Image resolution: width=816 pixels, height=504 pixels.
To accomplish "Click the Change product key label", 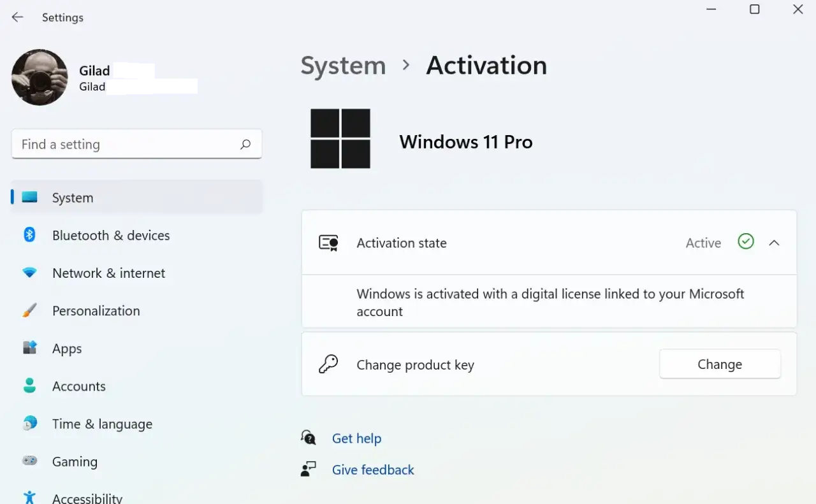I will (x=415, y=365).
